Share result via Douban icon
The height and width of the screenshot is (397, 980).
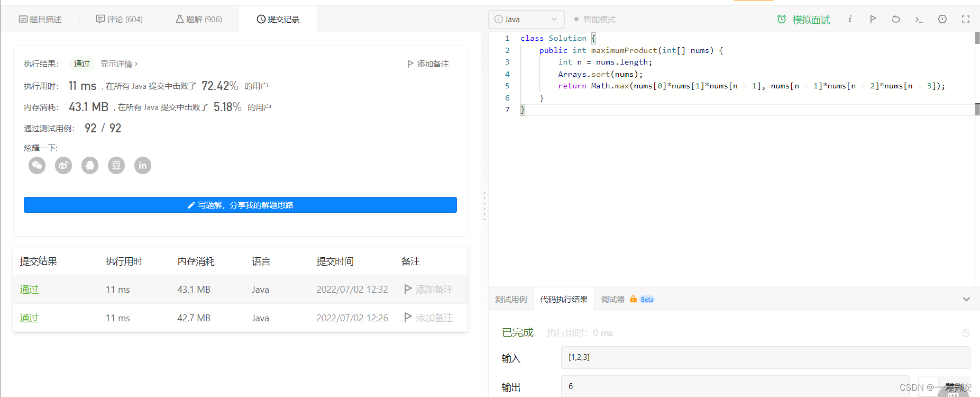(x=116, y=166)
